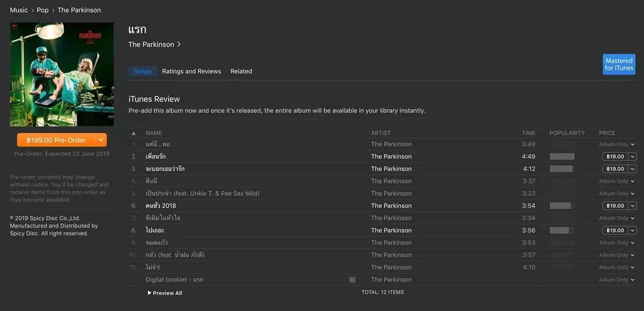Go to Music in breadcrumb
Screen dimensions: 644x311
click(19, 10)
